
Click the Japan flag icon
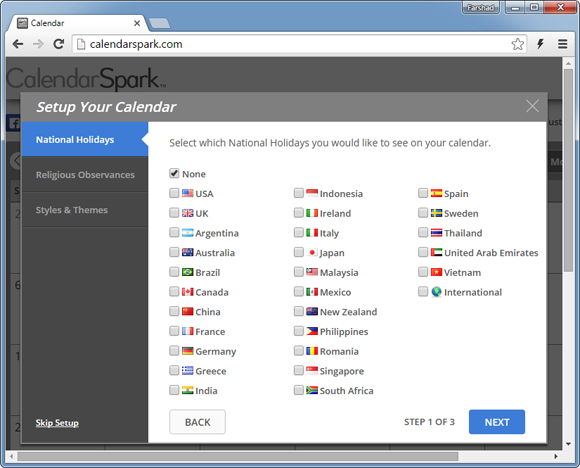[x=312, y=252]
